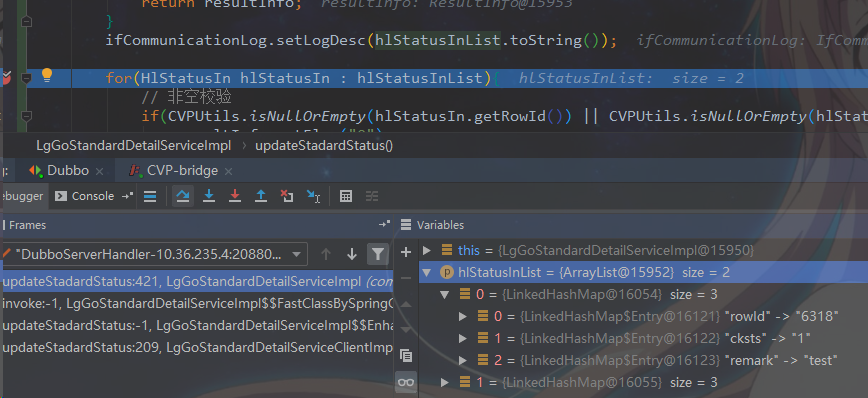Click the Frames panel header
The width and height of the screenshot is (868, 398).
point(28,225)
